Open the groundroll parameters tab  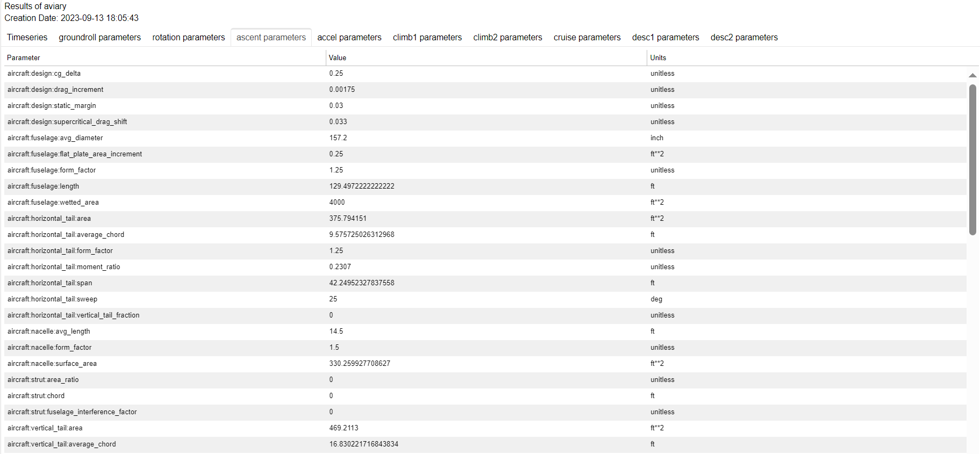99,37
